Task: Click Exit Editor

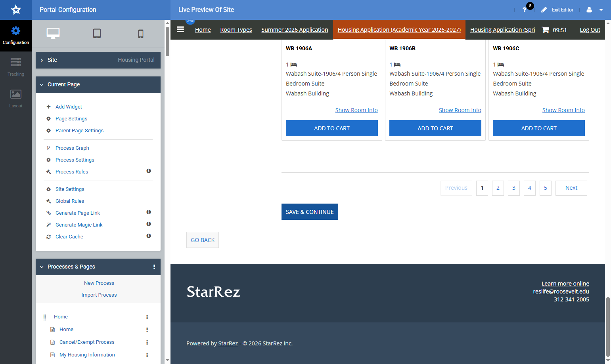Action: [x=557, y=10]
